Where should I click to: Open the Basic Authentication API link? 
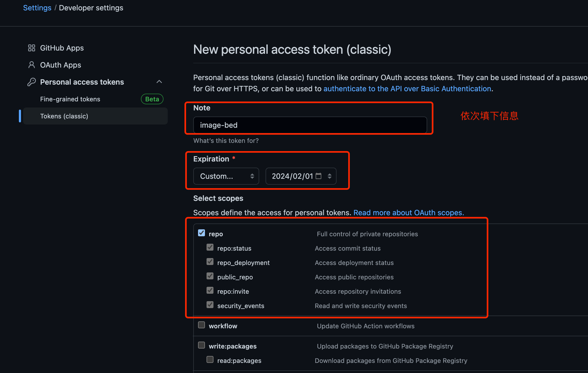407,89
